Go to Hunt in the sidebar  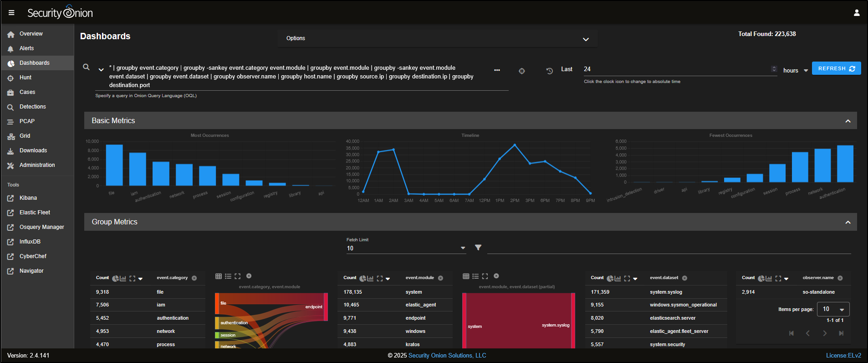tap(26, 78)
